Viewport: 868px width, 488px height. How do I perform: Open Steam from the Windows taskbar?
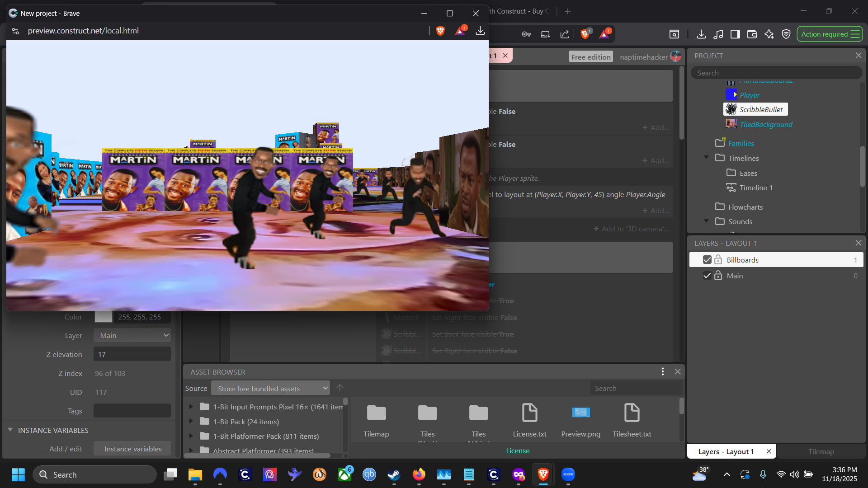[394, 474]
